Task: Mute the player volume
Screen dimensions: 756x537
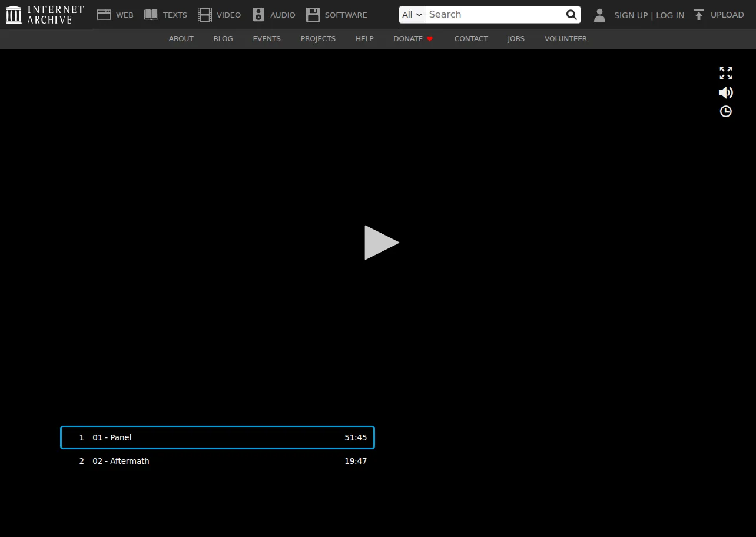Action: [x=726, y=92]
